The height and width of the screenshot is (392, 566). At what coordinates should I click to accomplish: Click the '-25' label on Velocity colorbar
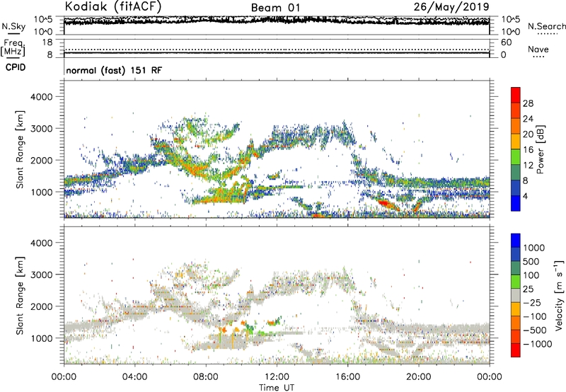point(532,303)
